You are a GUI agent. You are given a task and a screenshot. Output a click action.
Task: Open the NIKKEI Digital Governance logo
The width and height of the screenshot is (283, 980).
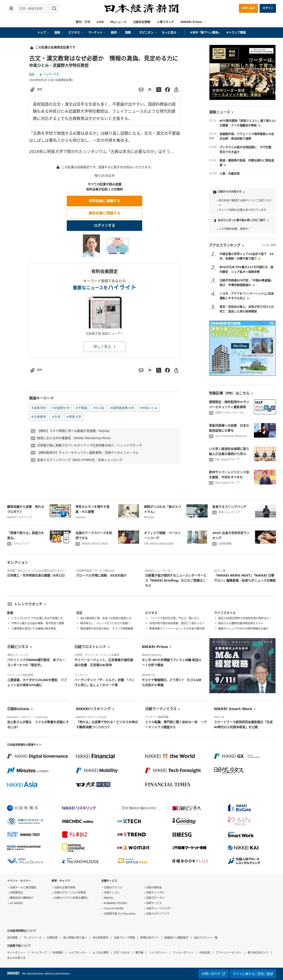(37, 756)
